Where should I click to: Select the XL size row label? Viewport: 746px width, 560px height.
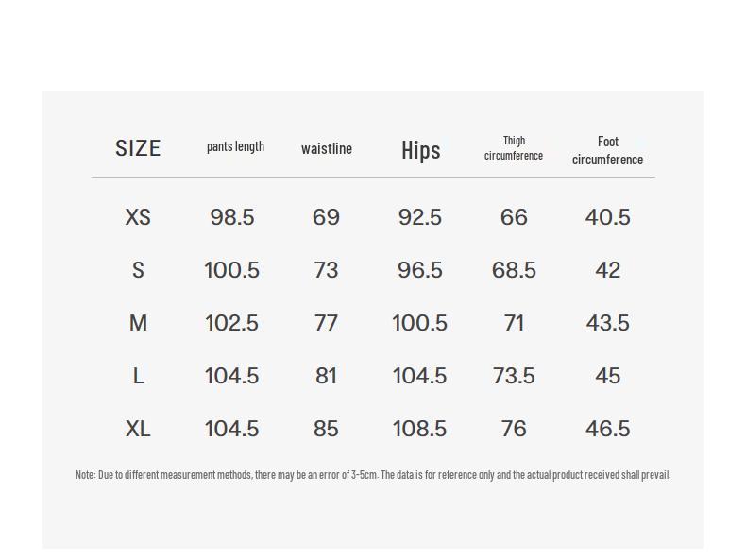tap(138, 429)
